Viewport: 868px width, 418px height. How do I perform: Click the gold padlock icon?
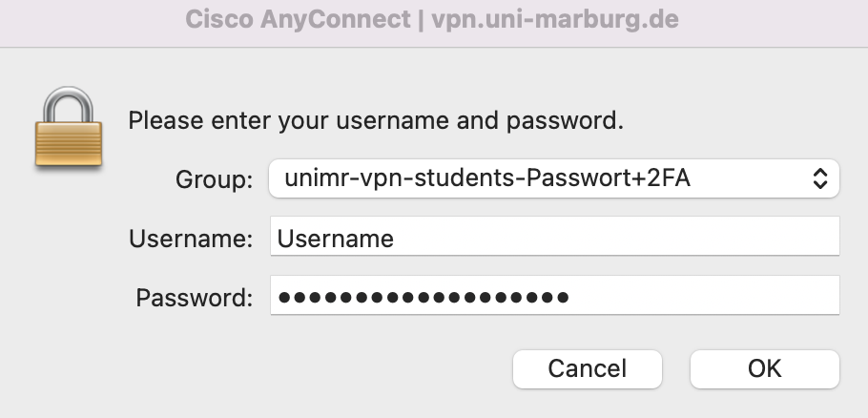(69, 126)
